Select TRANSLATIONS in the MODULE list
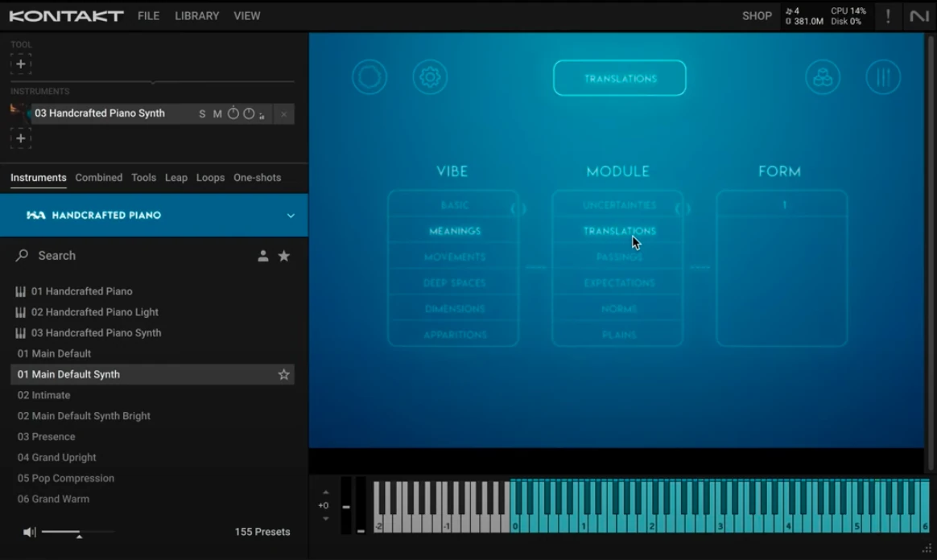Screen dimensions: 937x560 pos(619,231)
